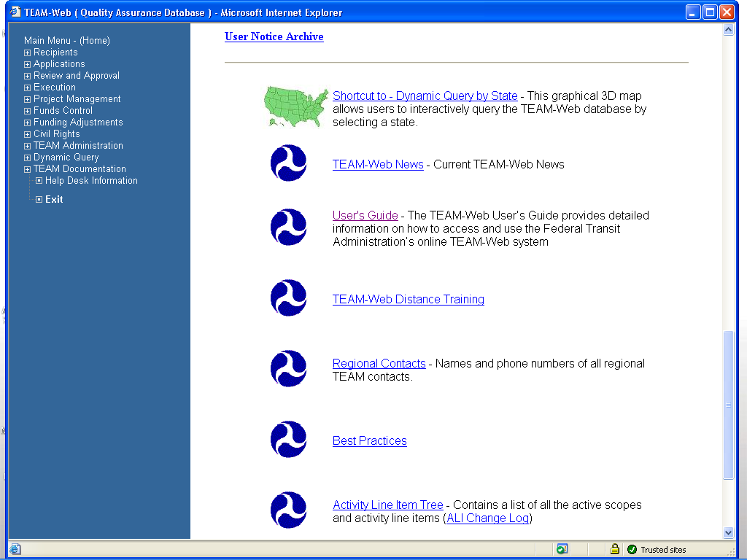Select the Funds Control label
747x560 pixels.
(63, 111)
